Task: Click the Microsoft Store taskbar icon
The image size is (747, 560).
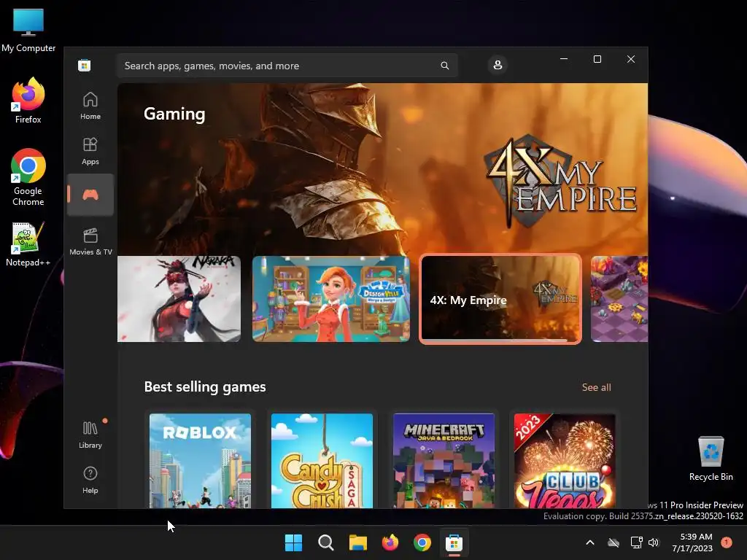Action: 454,542
